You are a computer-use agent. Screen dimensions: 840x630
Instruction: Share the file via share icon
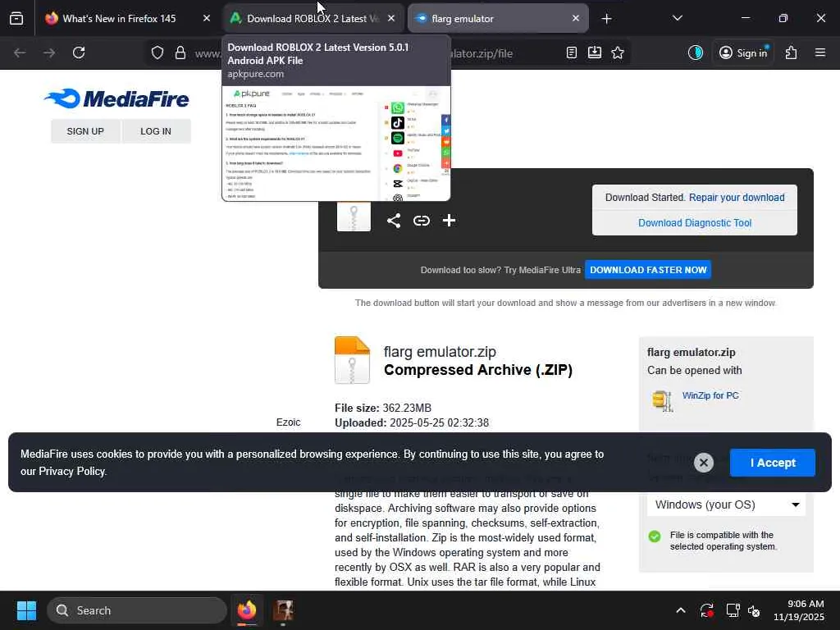[x=394, y=221]
